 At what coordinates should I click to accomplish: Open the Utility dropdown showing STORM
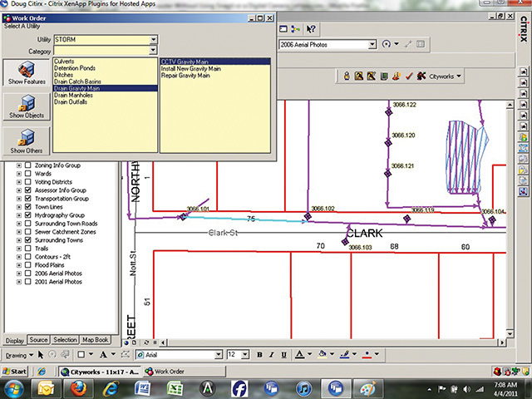154,39
